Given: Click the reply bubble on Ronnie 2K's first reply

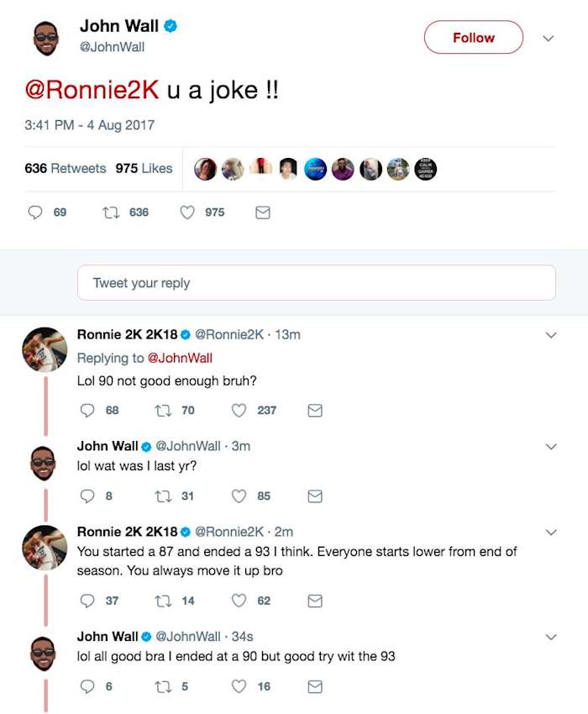Looking at the screenshot, I should click(x=87, y=410).
